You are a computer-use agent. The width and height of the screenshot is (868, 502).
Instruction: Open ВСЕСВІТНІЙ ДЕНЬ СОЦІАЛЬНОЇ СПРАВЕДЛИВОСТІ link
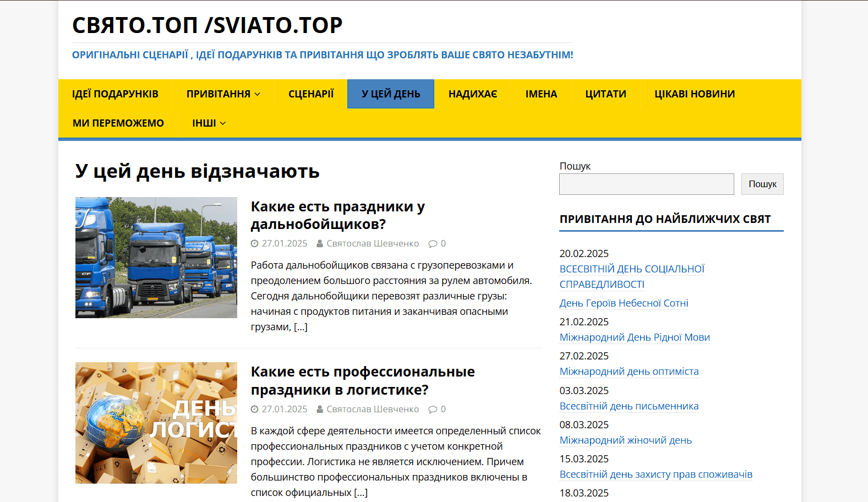(632, 276)
